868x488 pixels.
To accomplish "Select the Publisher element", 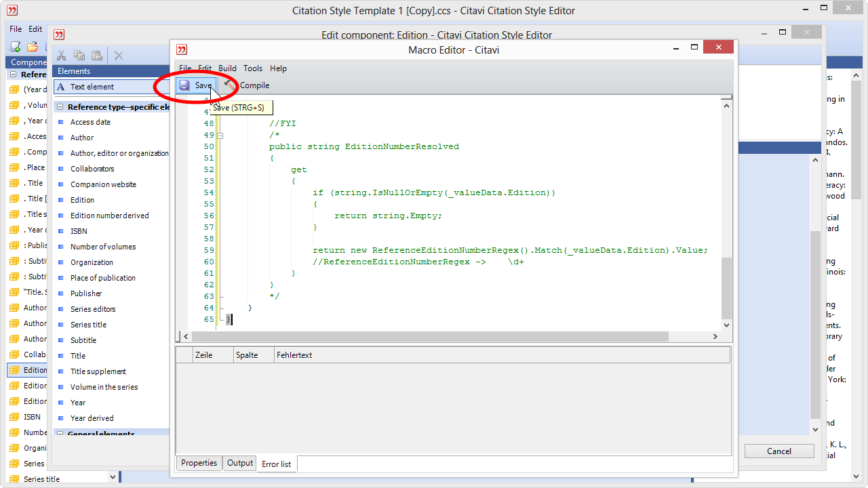I will coord(86,293).
